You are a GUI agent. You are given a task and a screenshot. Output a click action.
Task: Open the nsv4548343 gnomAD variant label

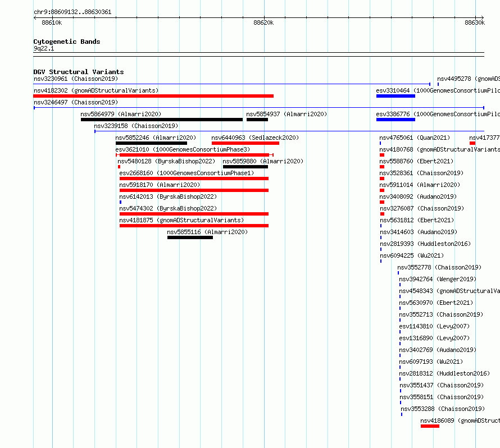coord(449,291)
